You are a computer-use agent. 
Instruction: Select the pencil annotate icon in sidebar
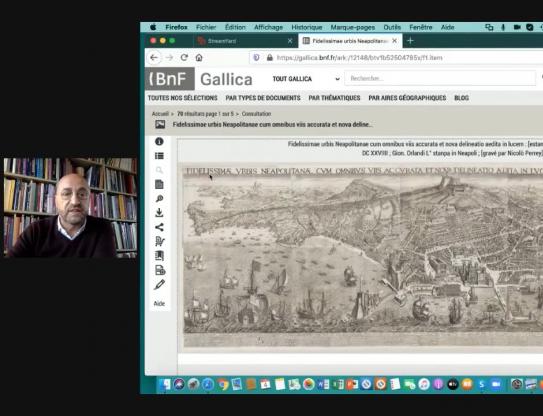(159, 285)
